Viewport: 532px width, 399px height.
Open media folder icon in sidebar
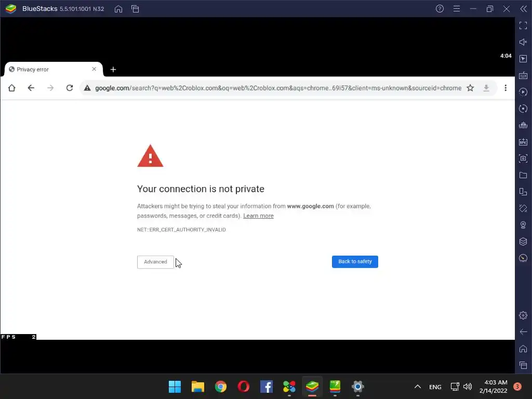tap(523, 175)
